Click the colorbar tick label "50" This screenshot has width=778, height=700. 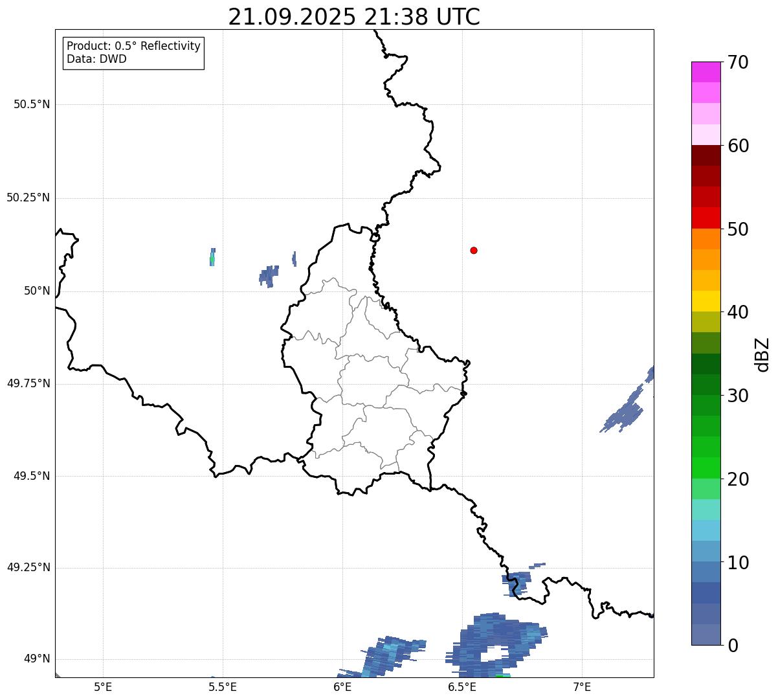tap(738, 229)
